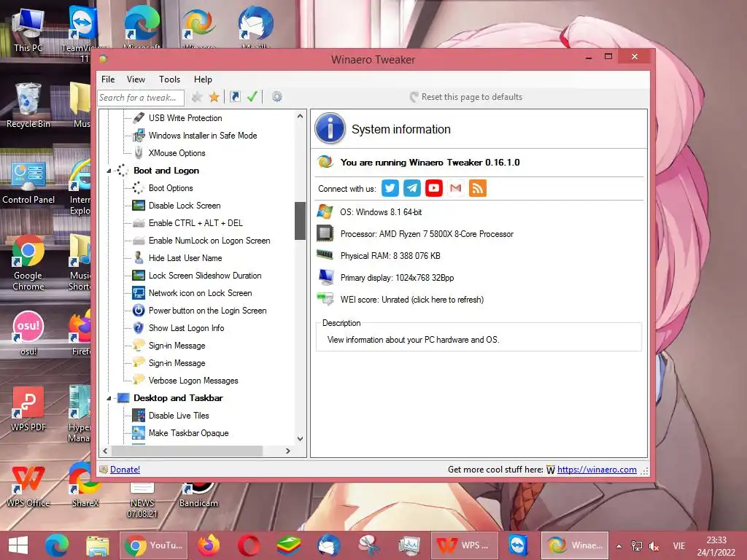Click the muted volume tray icon
The width and height of the screenshot is (747, 560).
coord(654,546)
